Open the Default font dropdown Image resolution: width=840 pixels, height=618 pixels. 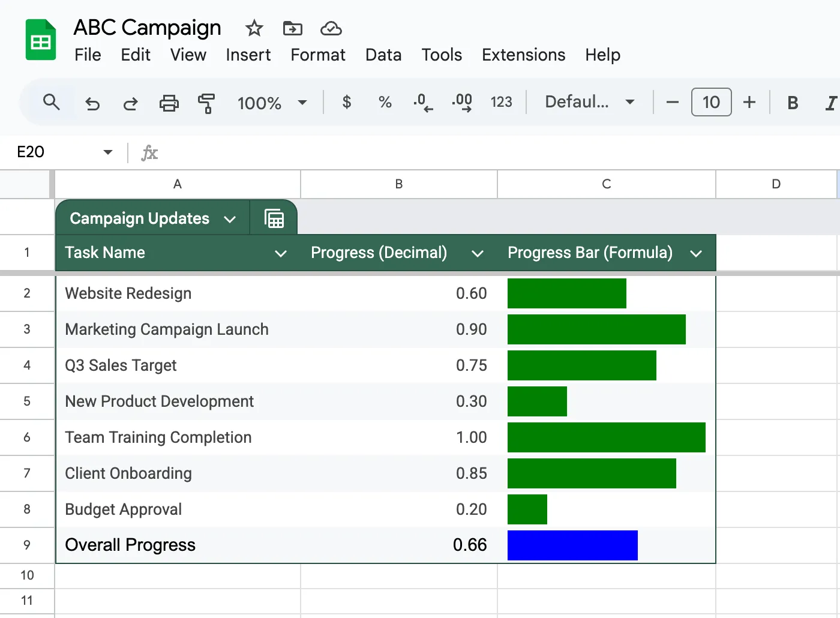coord(590,103)
